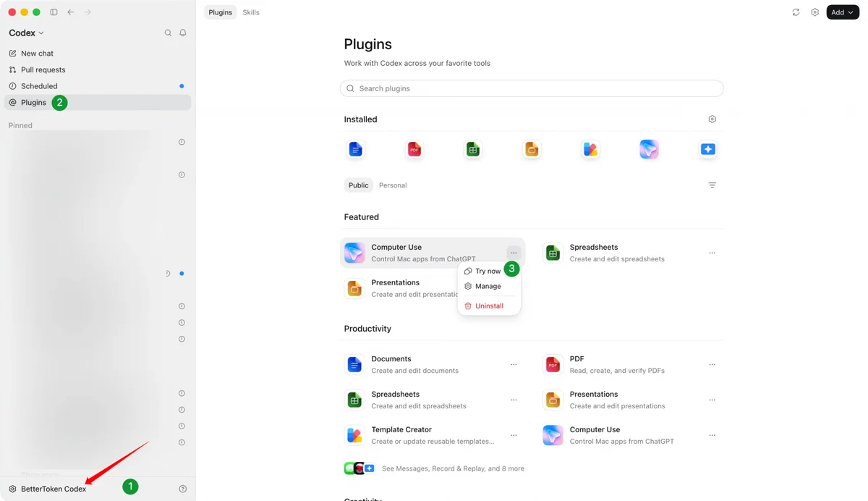Close Featured Computer Use more-options menu
Viewport: 868px width, 501px height.
point(514,253)
